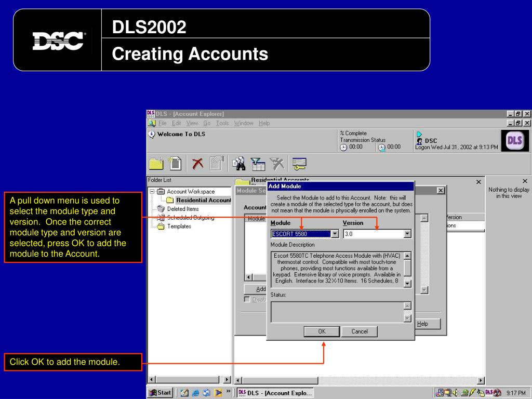Expand the quick launch chevron
The image size is (532, 399).
(x=229, y=391)
